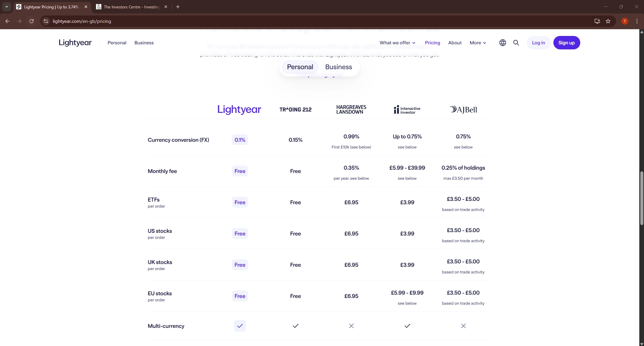Click interactive investor's multi-currency checkmark

point(407,326)
